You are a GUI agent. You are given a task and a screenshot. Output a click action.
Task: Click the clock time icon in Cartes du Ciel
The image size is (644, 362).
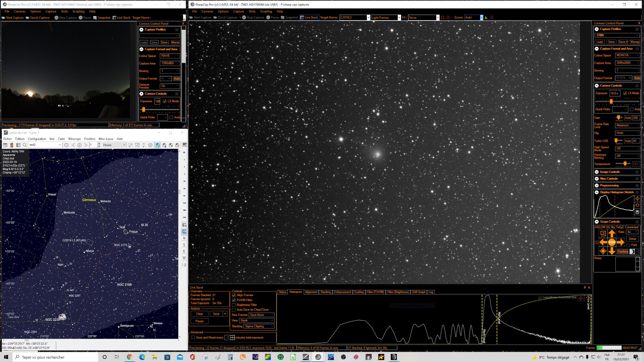pos(66,145)
